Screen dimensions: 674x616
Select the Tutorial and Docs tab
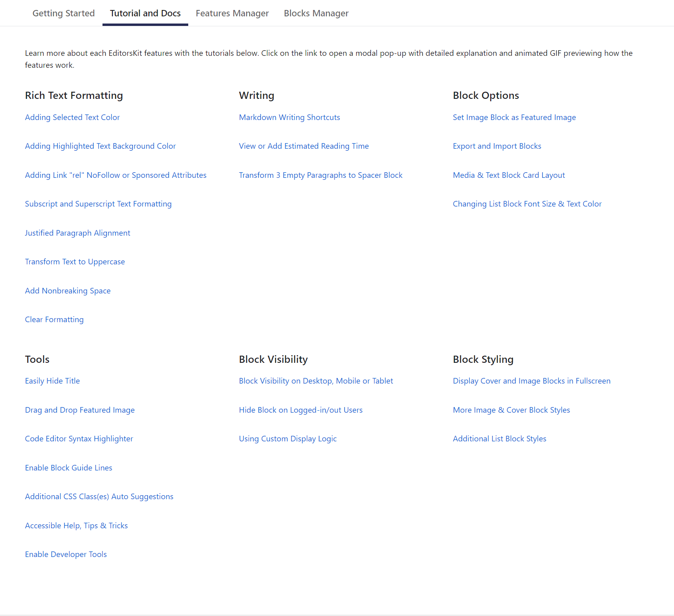(145, 13)
